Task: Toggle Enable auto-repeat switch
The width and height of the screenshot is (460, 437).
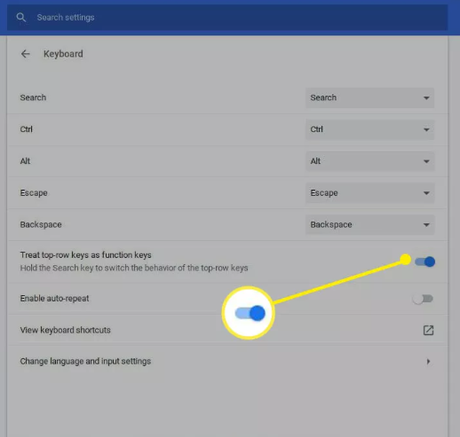Action: (x=423, y=299)
